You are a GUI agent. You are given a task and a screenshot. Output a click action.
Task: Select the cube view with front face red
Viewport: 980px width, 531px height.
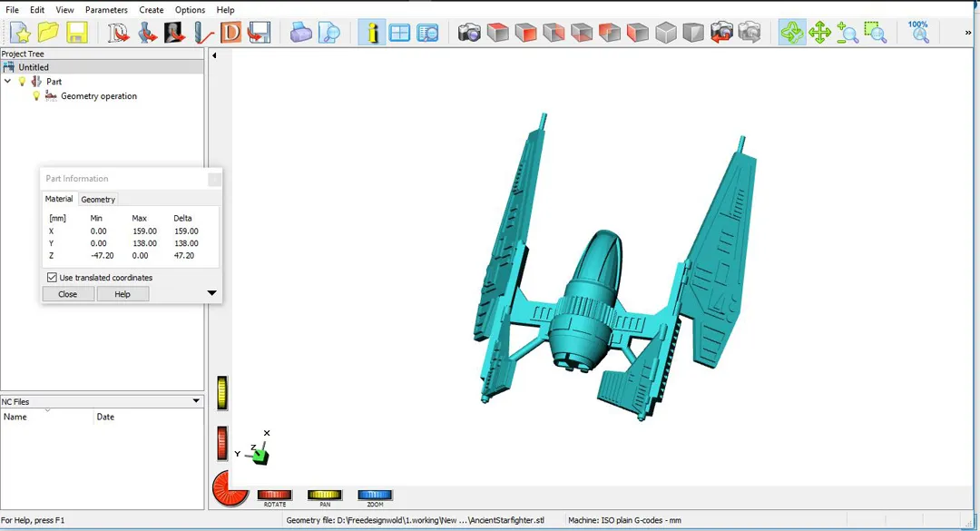point(525,33)
